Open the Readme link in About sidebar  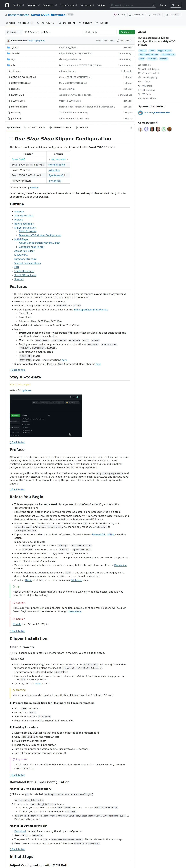(144, 65)
